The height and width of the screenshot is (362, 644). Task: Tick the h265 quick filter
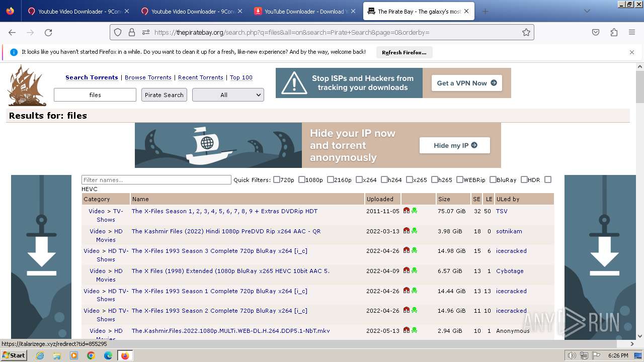point(435,179)
